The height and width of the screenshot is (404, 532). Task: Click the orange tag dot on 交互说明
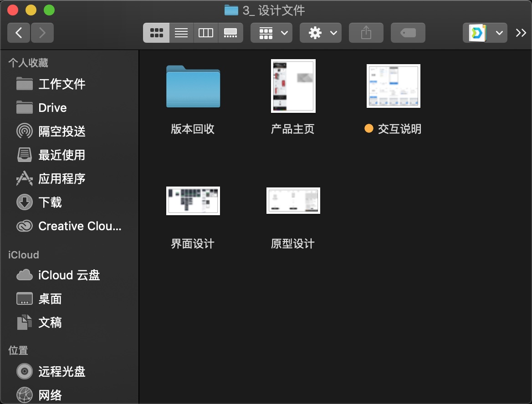368,129
